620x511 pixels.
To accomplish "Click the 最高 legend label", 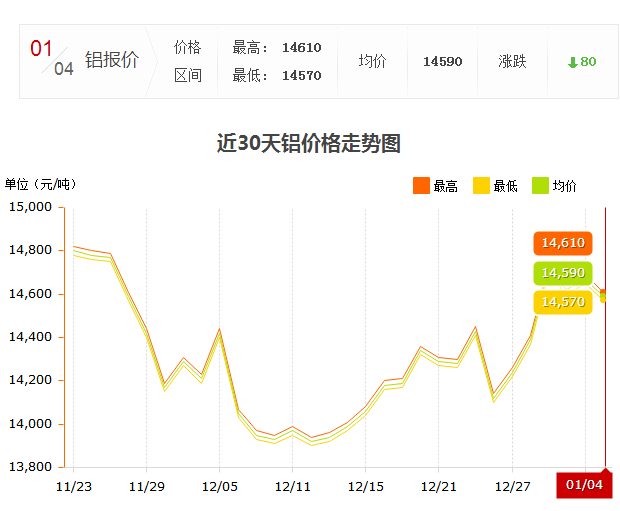I will (445, 186).
